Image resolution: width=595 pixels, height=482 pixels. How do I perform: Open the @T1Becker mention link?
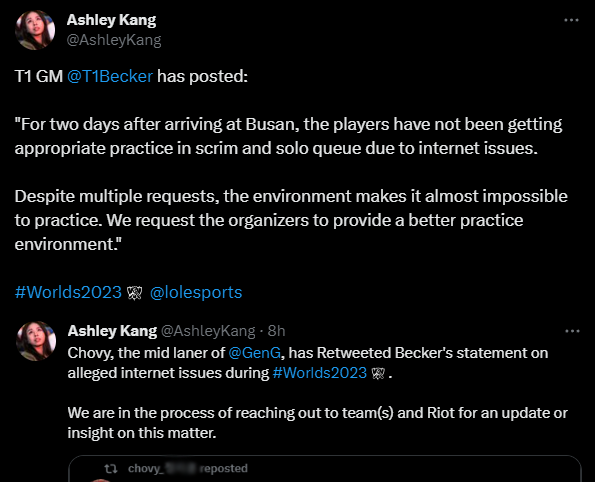[110, 76]
